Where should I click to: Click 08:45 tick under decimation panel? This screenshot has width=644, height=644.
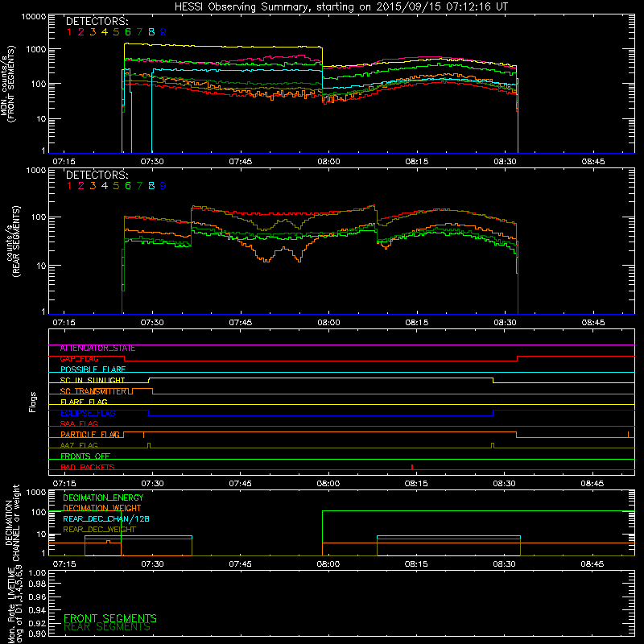(592, 564)
